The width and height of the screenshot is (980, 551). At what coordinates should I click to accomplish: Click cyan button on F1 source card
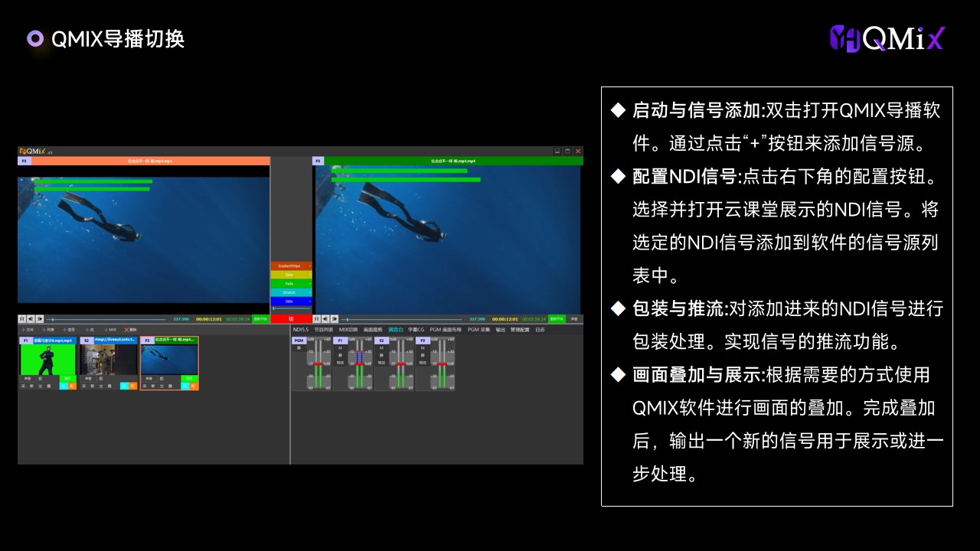click(x=64, y=386)
